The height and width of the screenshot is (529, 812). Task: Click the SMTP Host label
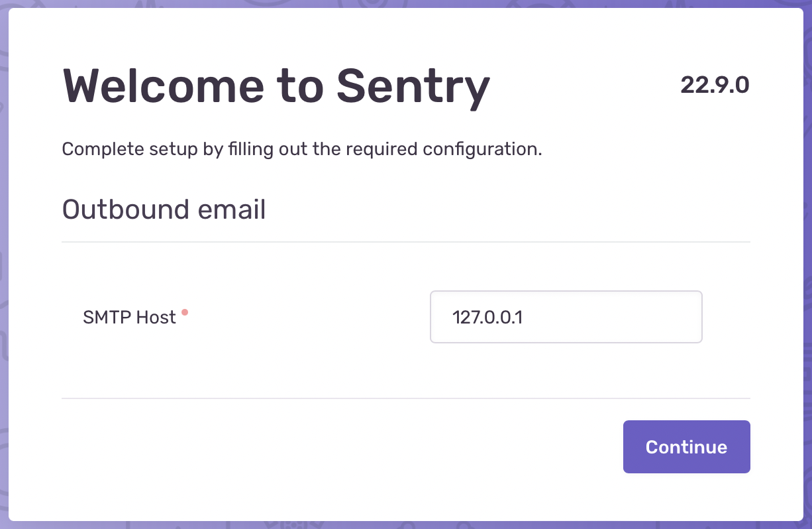[x=128, y=318]
